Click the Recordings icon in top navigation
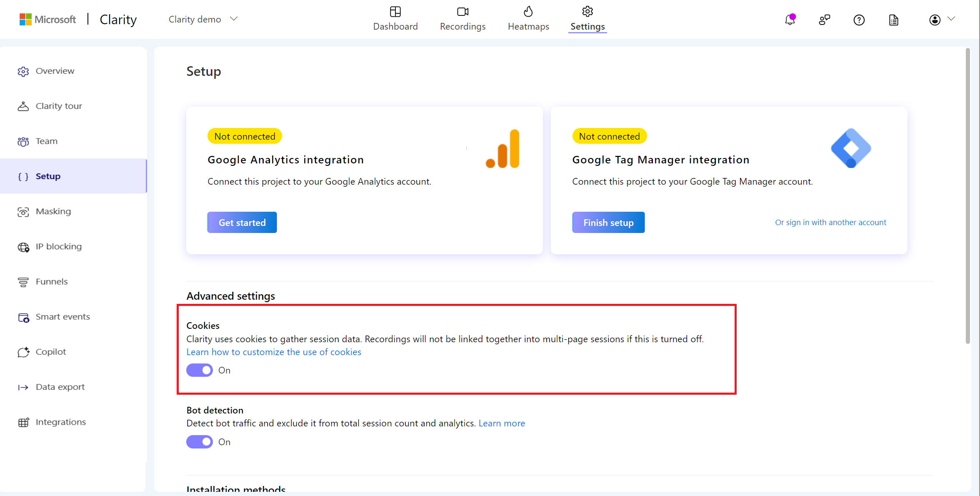The height and width of the screenshot is (496, 980). (x=463, y=12)
